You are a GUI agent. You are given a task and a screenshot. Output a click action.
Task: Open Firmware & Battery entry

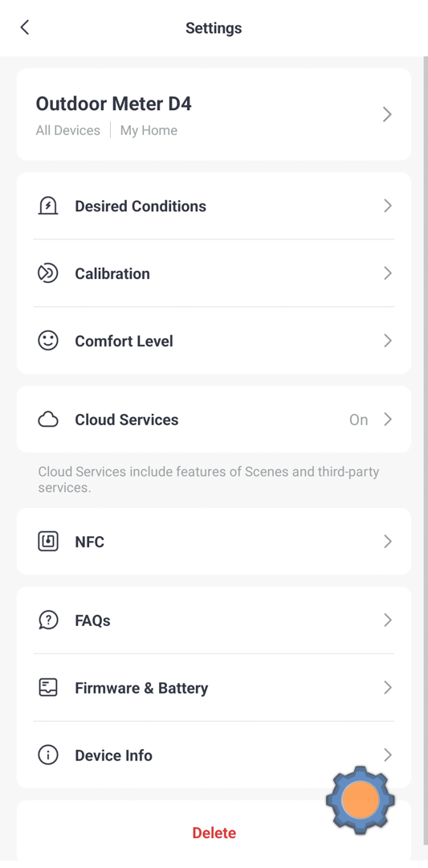click(x=214, y=687)
